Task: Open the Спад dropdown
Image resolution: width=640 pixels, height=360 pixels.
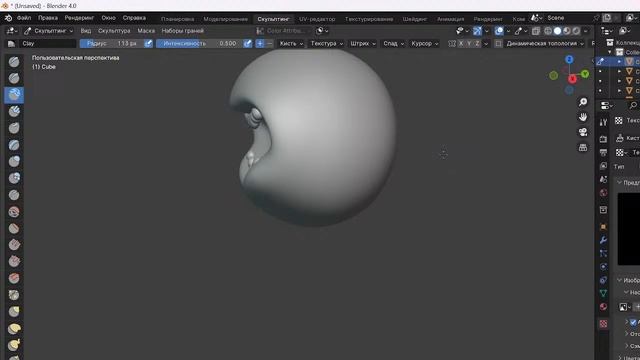Action: (x=393, y=43)
